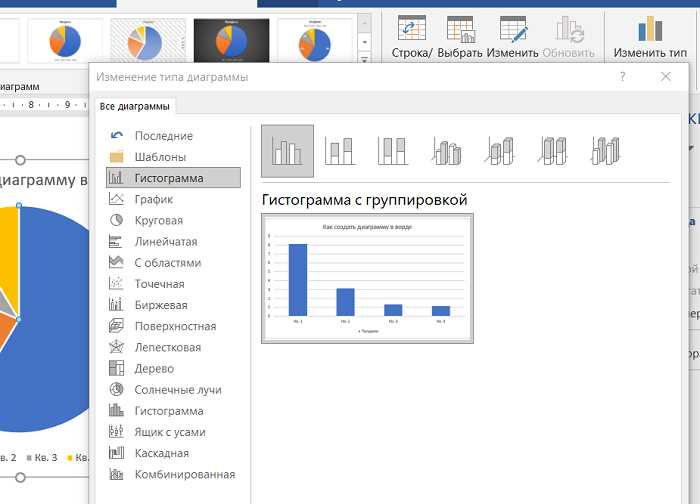Click Выбрать данные ribbon icon
The image size is (700, 504).
pos(460,37)
